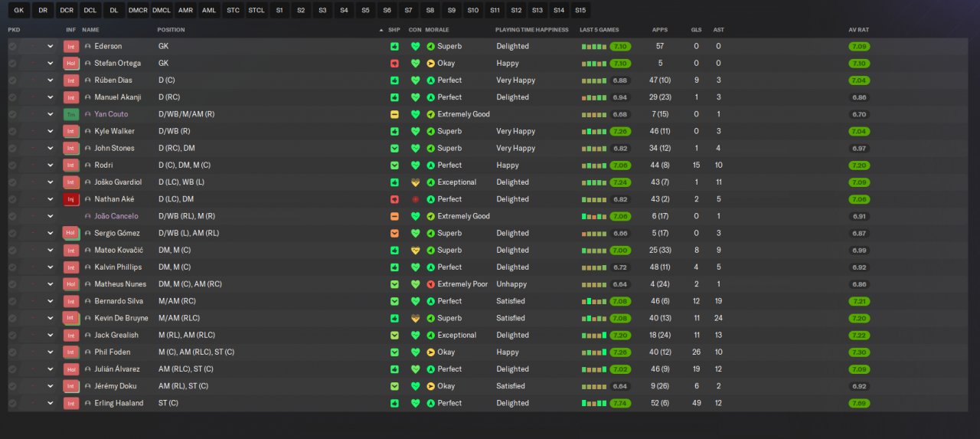Select the STC position slot button
Image resolution: width=980 pixels, height=439 pixels.
(234, 10)
